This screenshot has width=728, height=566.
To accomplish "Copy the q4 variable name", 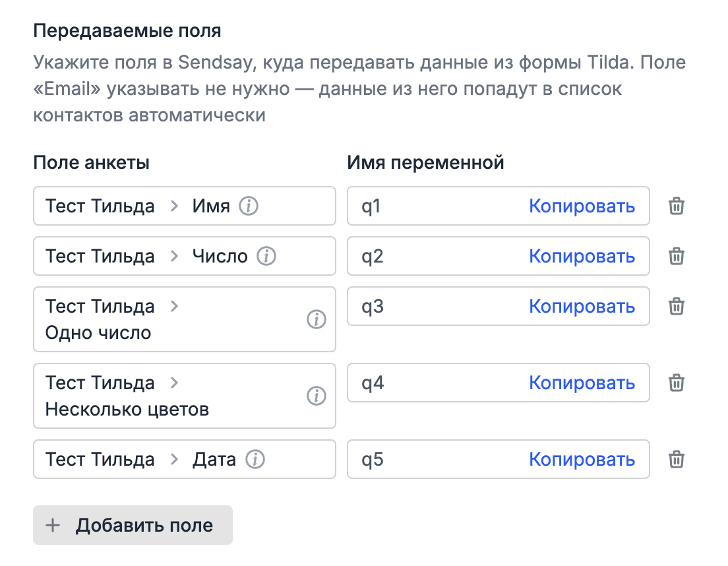I will (x=582, y=383).
